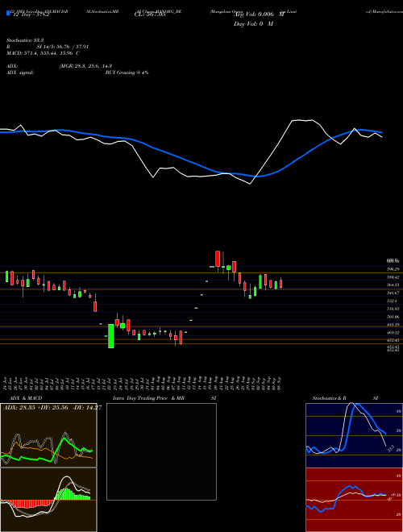This screenshot has width=403, height=532.
Task: Click the '12 Day = 578.2' SMA label
Action: [30, 15]
